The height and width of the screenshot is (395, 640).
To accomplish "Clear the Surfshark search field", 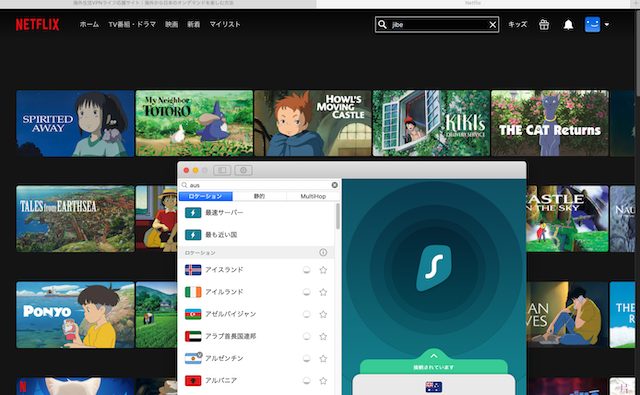I will (335, 185).
